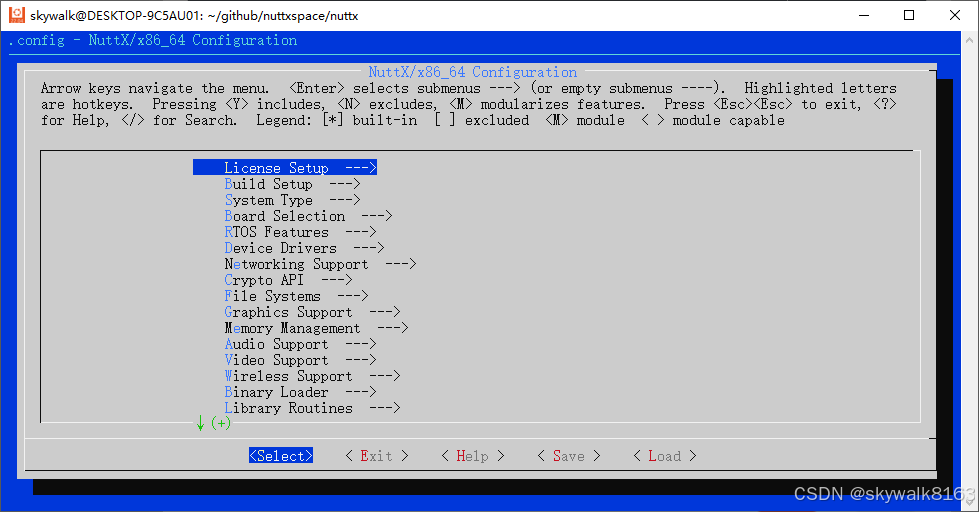Viewport: 979px width, 512px height.
Task: Open the Wireless Support submenu
Action: point(312,377)
